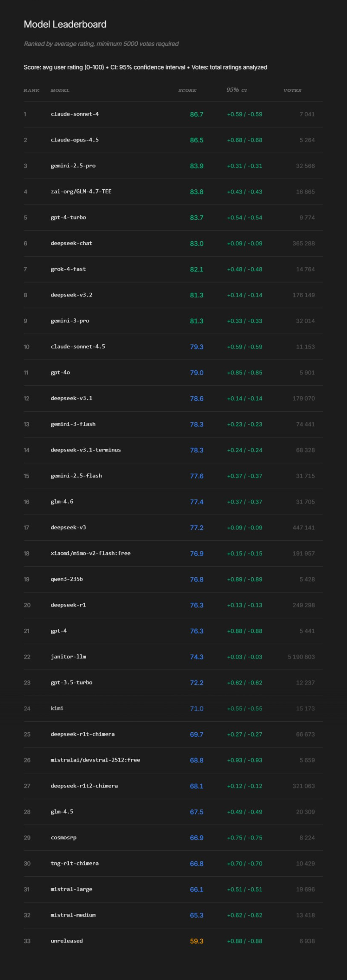Click the RANK column header
The height and width of the screenshot is (980, 347).
[31, 90]
